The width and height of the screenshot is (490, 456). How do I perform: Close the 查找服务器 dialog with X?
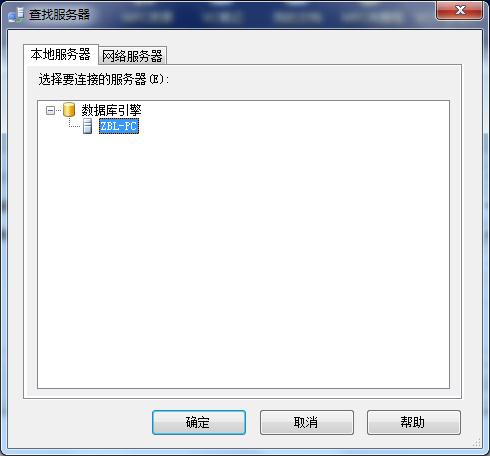460,10
